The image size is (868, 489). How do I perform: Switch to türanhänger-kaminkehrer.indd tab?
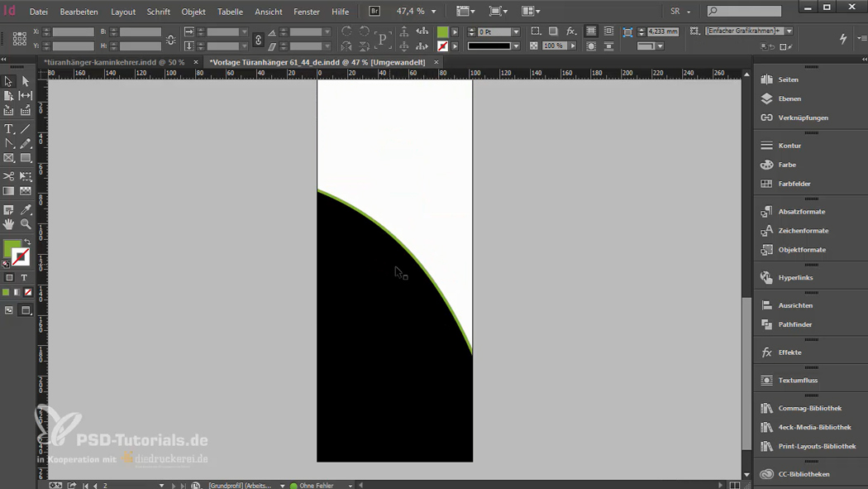point(115,62)
